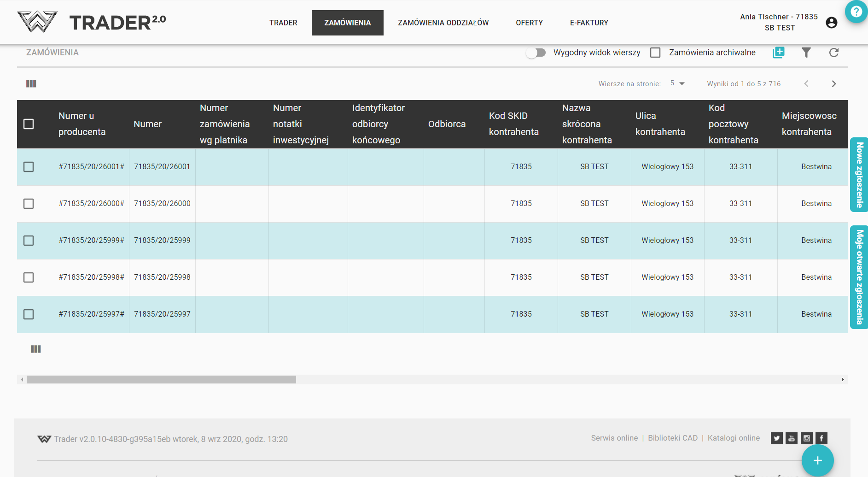Select the row 71835/20/26000 checkbox
Screen dimensions: 868x477
[29, 204]
